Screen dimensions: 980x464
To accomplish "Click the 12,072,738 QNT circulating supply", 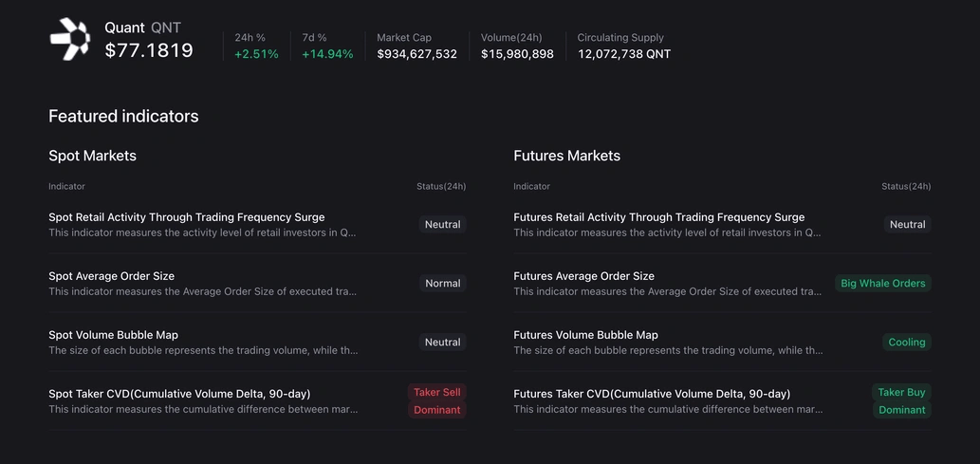I will pos(623,54).
